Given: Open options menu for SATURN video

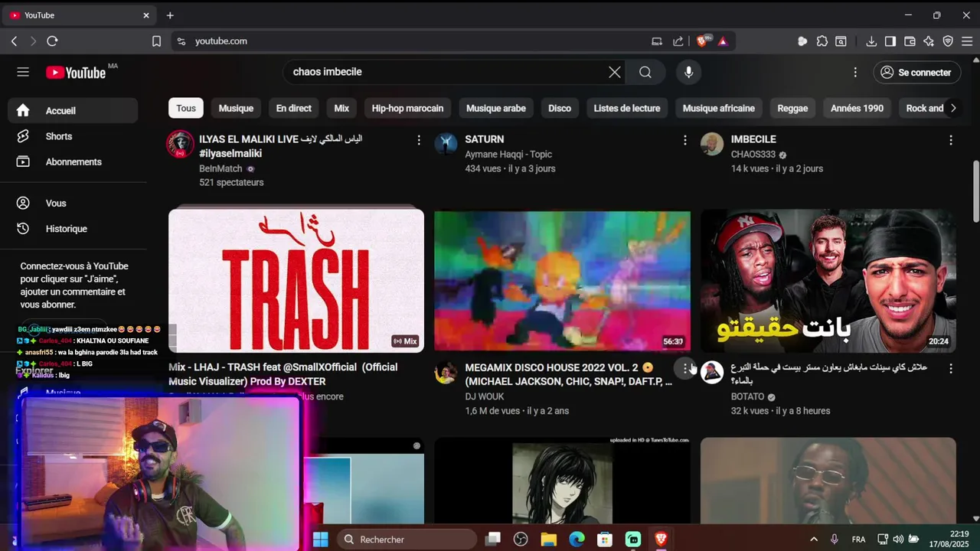Looking at the screenshot, I should coord(684,140).
